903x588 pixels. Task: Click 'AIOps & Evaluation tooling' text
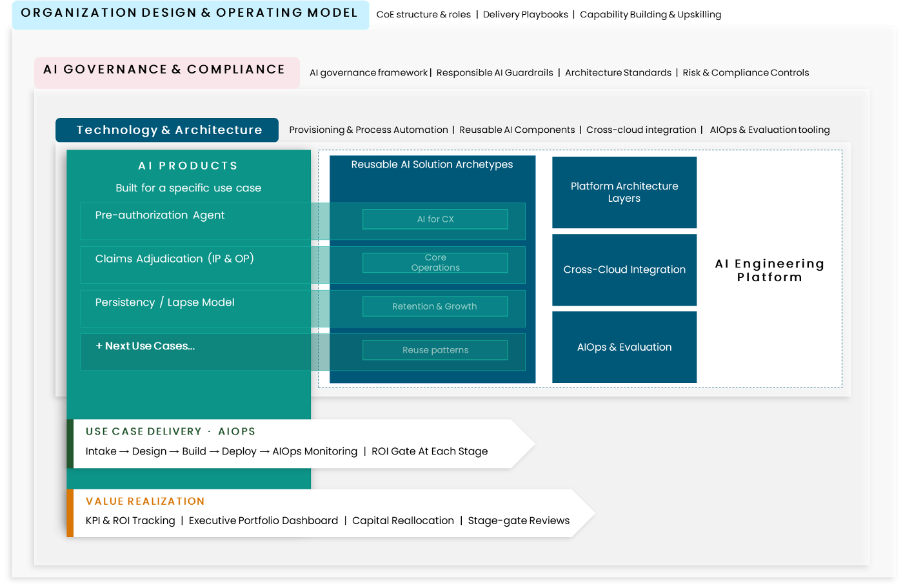click(x=769, y=130)
